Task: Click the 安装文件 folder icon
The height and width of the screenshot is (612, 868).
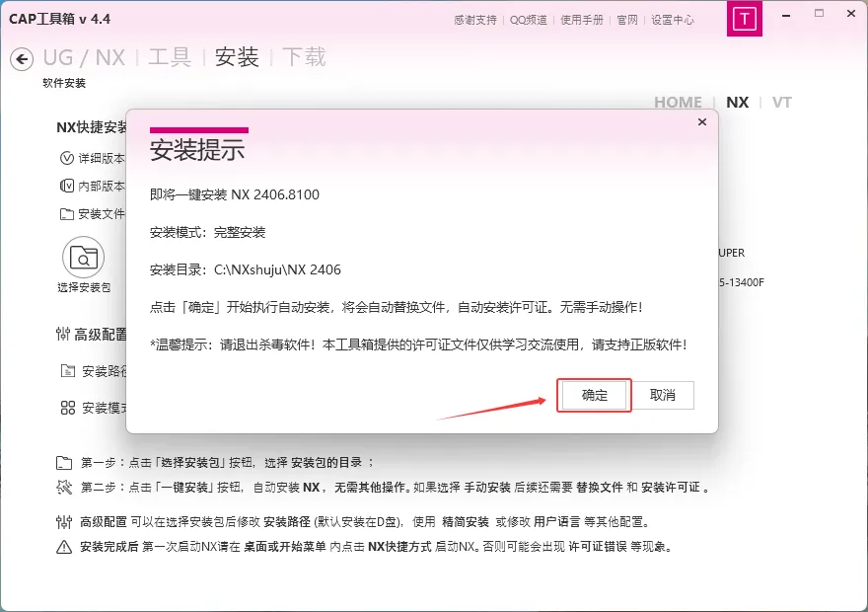Action: tap(66, 214)
